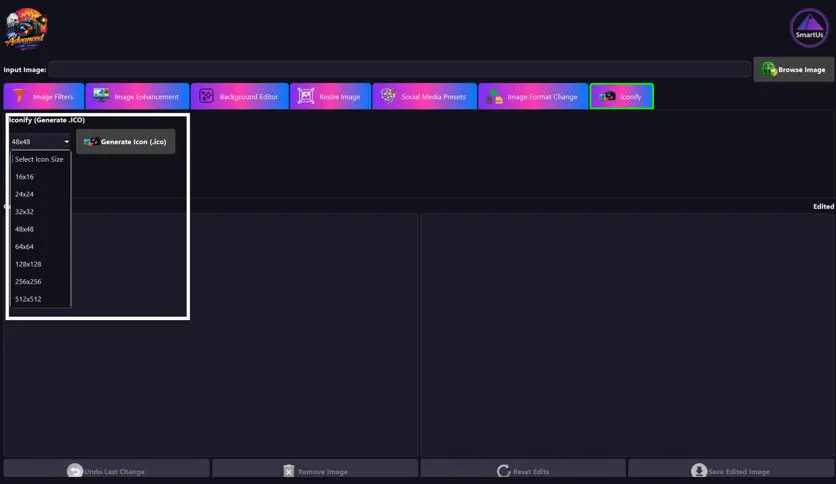
Task: Choose 24x24 icon size
Action: point(41,194)
